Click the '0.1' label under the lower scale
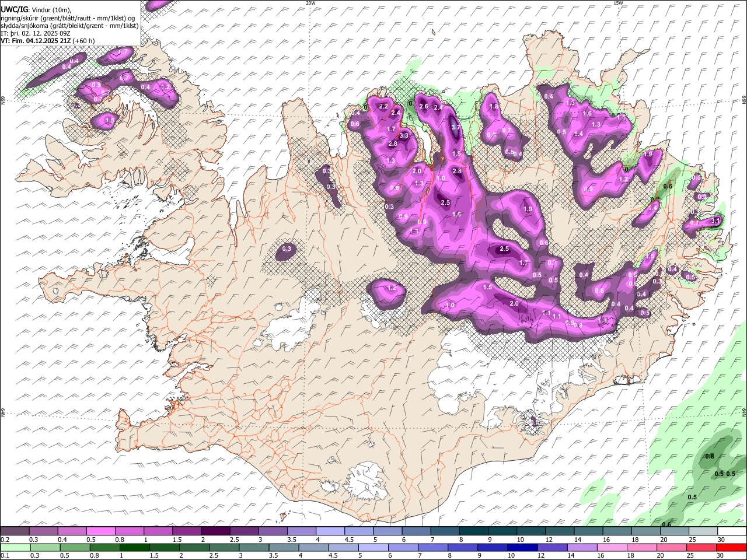This screenshot has width=747, height=560. pos(5,556)
